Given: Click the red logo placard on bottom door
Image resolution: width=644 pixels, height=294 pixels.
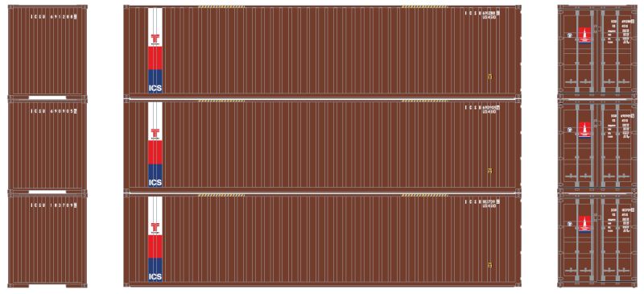Looking at the screenshot, I should tap(584, 225).
